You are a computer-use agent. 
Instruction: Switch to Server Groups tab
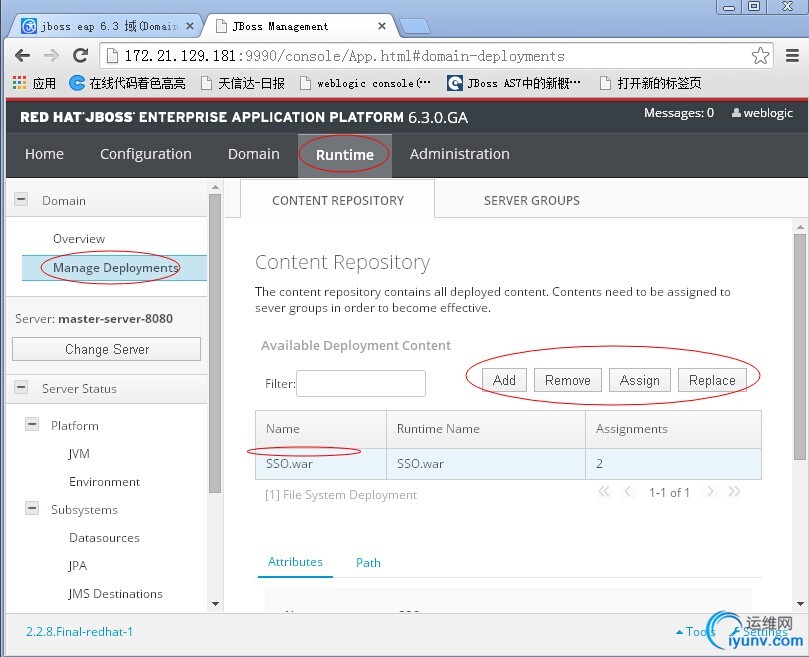[x=531, y=200]
